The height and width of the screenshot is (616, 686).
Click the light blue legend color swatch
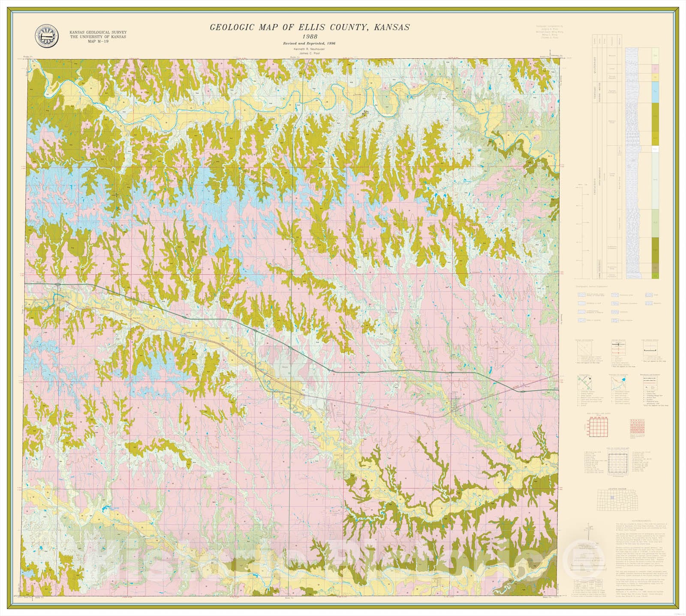(x=655, y=92)
